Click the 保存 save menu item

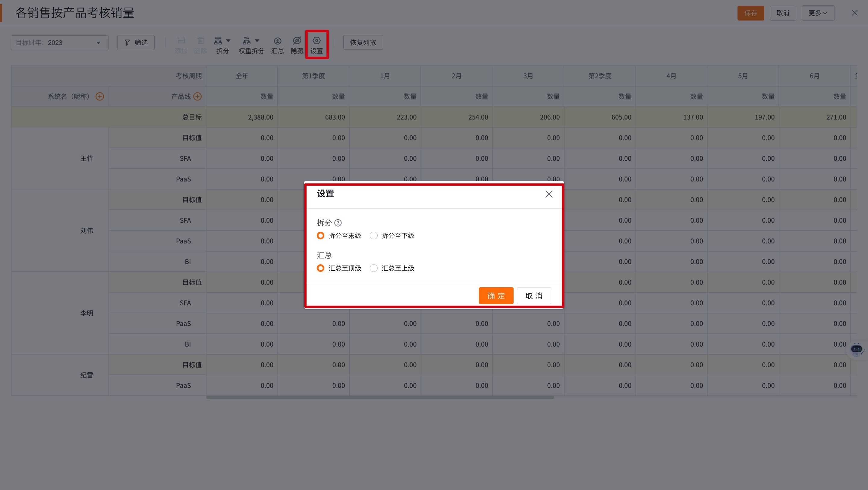tap(750, 13)
